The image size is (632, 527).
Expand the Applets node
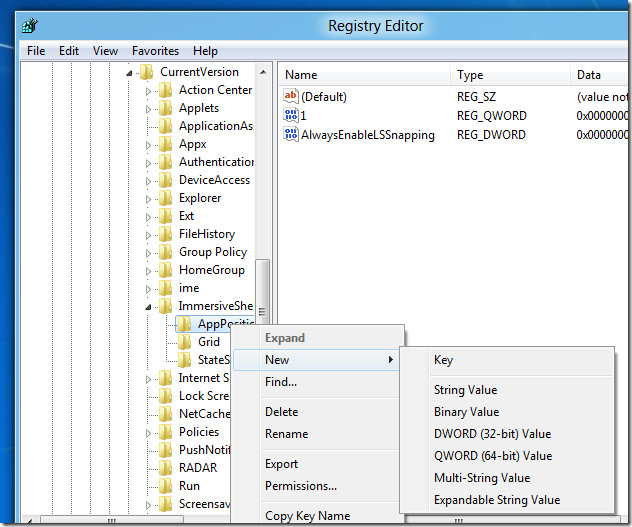tap(148, 109)
